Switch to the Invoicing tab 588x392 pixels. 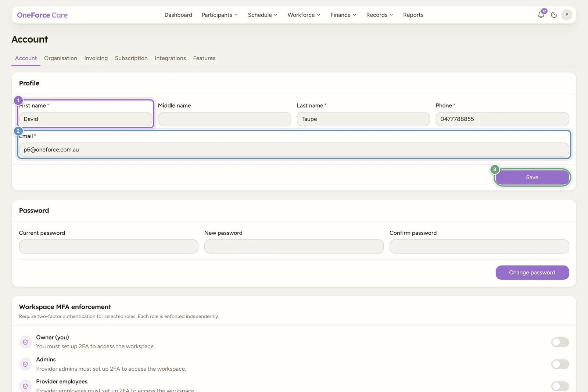tap(96, 58)
